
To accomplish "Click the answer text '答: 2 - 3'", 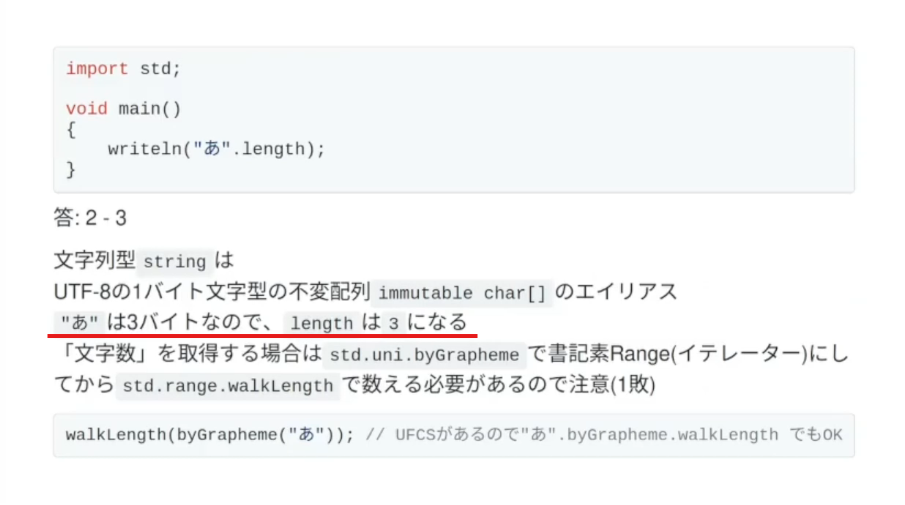I will point(90,218).
